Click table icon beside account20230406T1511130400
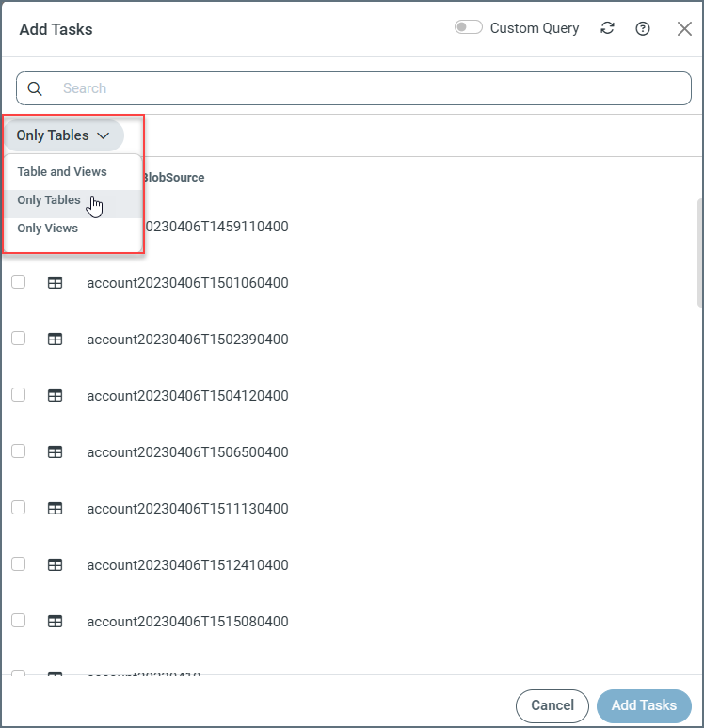 coord(55,509)
